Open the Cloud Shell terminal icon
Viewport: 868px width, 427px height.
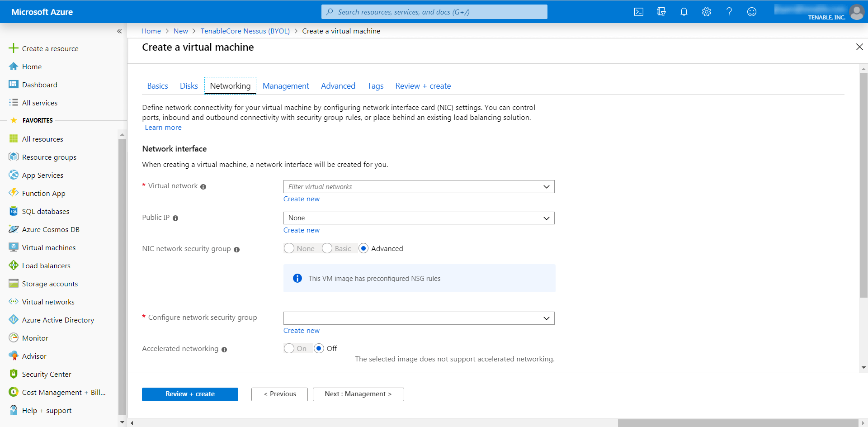(x=638, y=12)
